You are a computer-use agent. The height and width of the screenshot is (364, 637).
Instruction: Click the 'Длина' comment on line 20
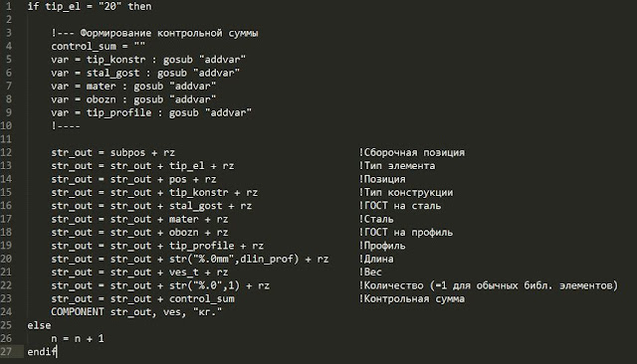tap(376, 259)
